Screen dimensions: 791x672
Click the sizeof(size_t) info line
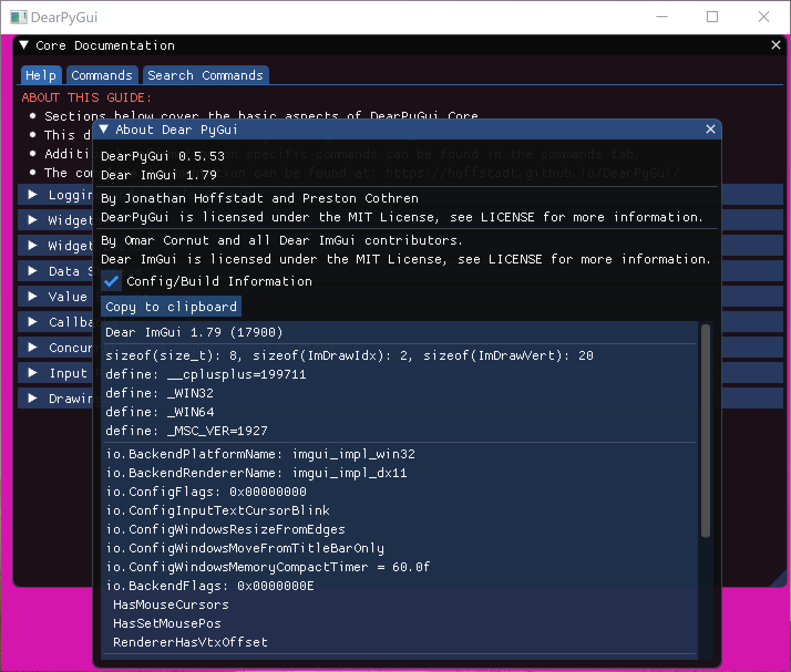(350, 355)
